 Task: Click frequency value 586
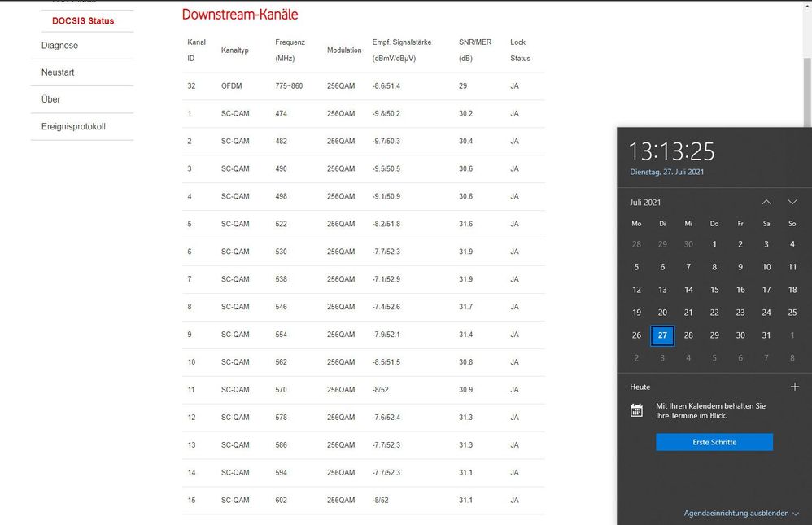click(282, 444)
